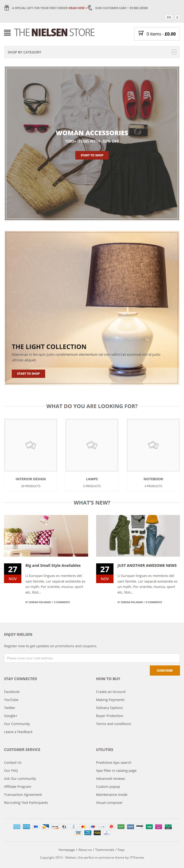Viewport: 184px width, 868px height.
Task: Open the Big and Small Style Availables post
Action: coord(53,565)
